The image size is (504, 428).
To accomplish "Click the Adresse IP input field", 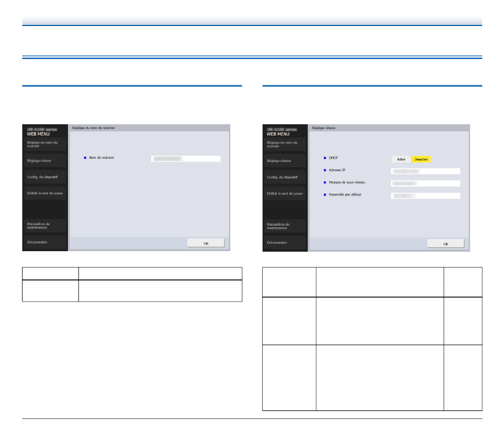I will (425, 171).
